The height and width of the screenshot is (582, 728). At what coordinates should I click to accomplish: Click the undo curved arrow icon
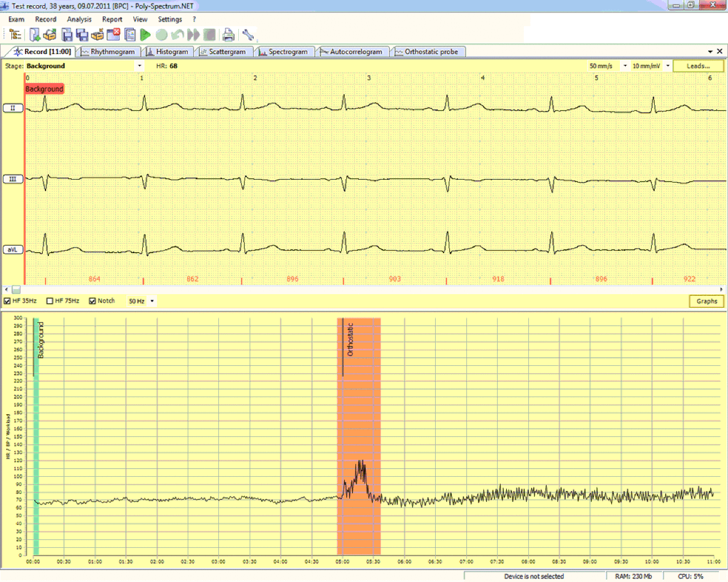click(177, 35)
